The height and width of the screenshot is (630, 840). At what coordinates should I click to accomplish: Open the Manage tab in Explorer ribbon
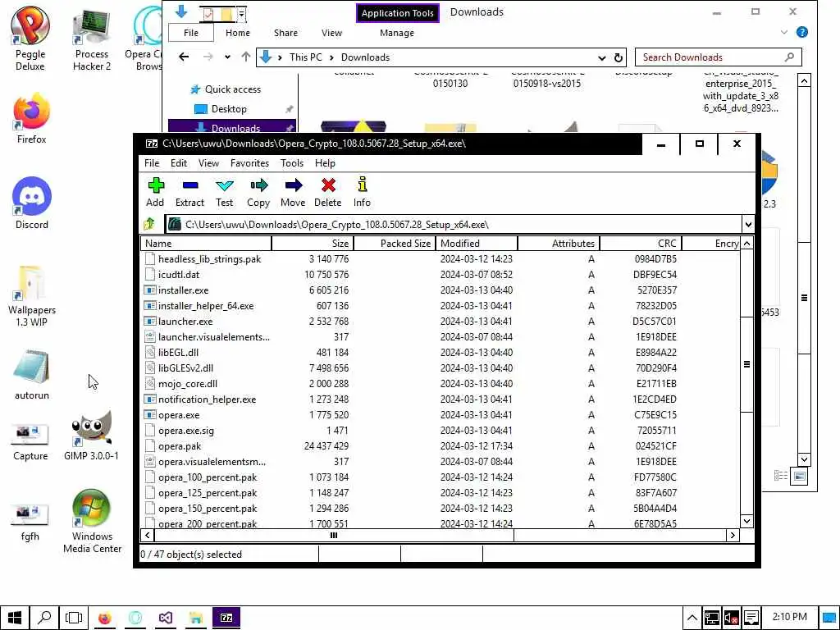click(x=396, y=33)
